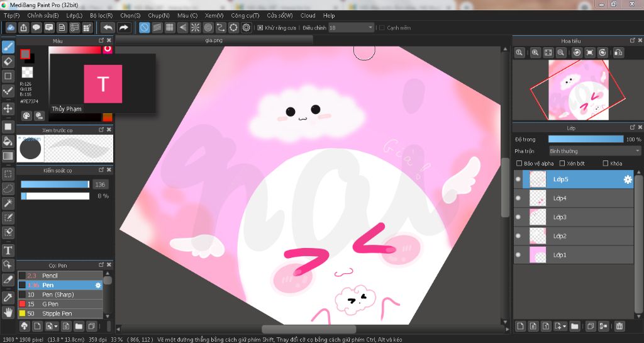Click the cloud save icon
This screenshot has height=343, width=644.
click(x=11, y=28)
